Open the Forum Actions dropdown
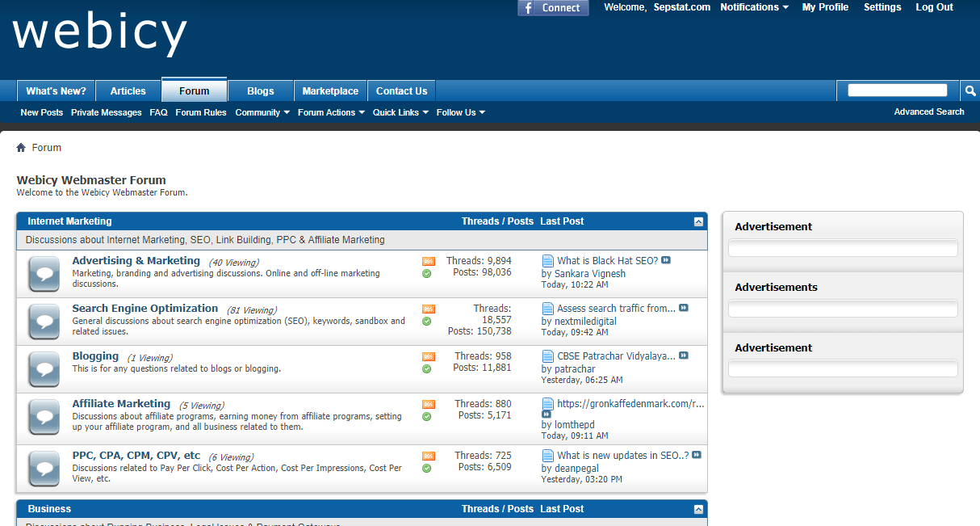The height and width of the screenshot is (526, 980). click(331, 112)
